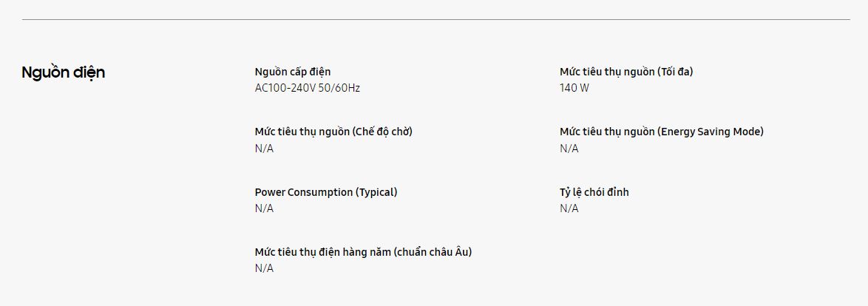Select the Energy Saving Mode label

[x=711, y=132]
